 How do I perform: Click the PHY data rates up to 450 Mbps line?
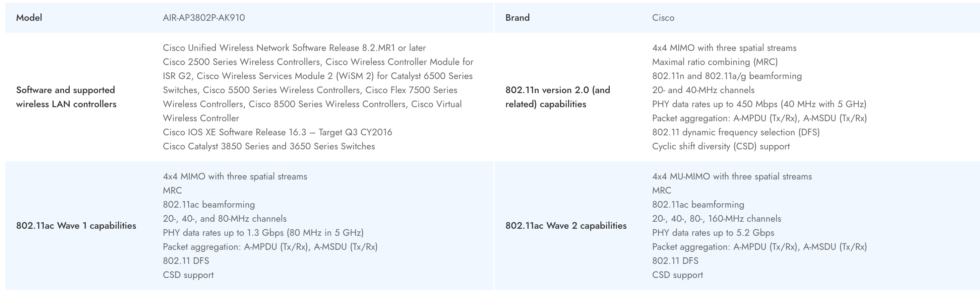click(x=758, y=104)
